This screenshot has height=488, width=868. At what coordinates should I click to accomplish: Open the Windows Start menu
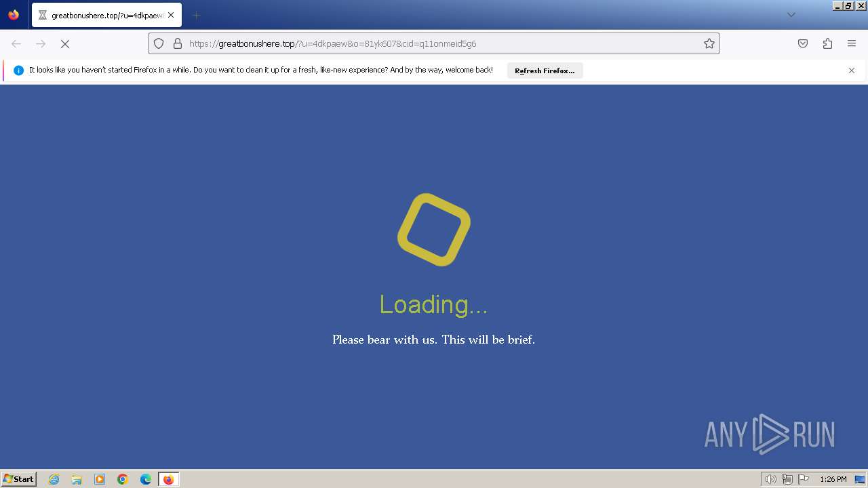coord(19,479)
